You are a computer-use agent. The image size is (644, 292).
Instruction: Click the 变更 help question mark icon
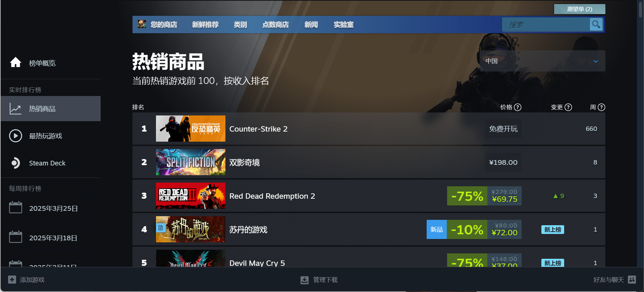568,107
